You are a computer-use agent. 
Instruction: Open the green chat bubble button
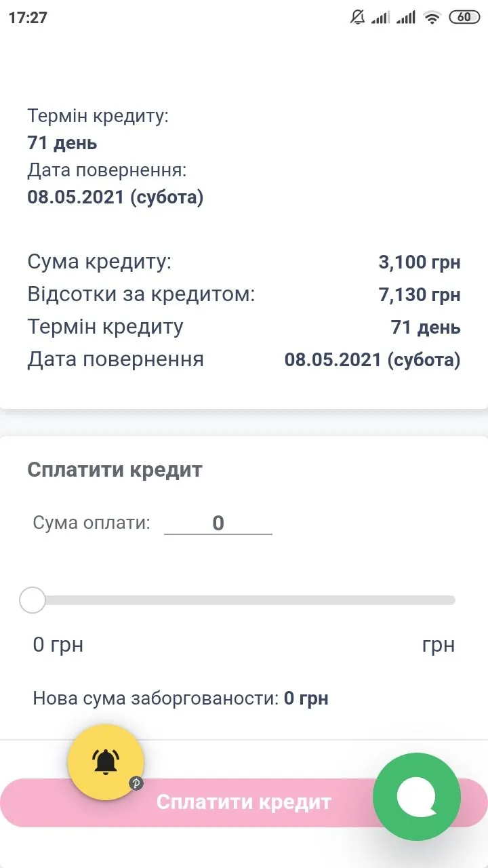(417, 797)
